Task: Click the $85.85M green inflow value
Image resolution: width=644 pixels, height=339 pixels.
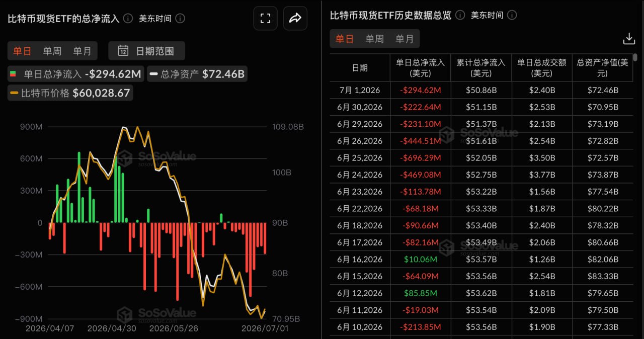Action: (420, 293)
